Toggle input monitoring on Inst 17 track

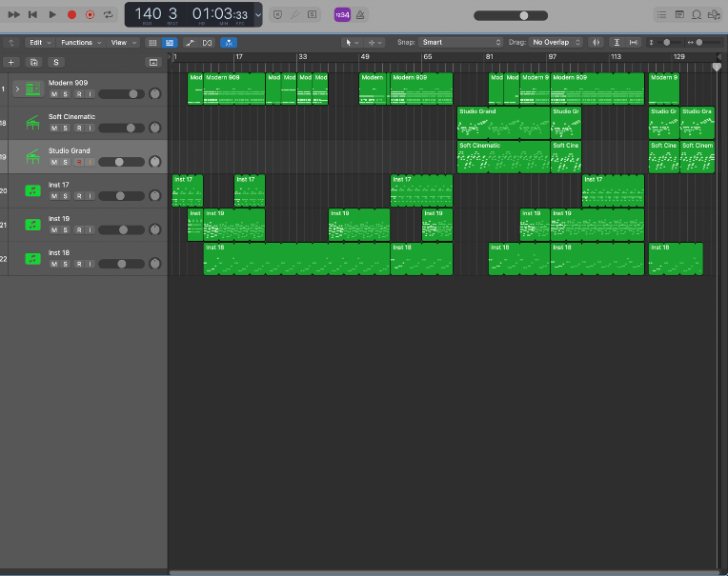(91, 196)
